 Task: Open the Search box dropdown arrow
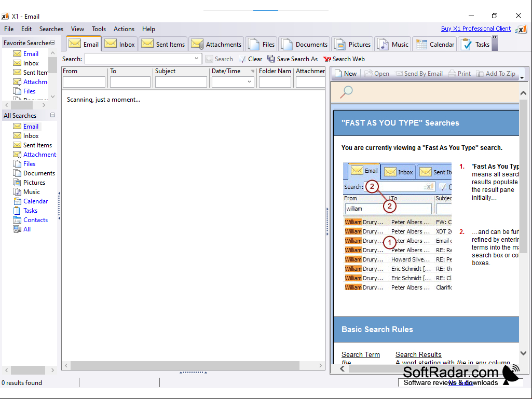[x=196, y=58]
